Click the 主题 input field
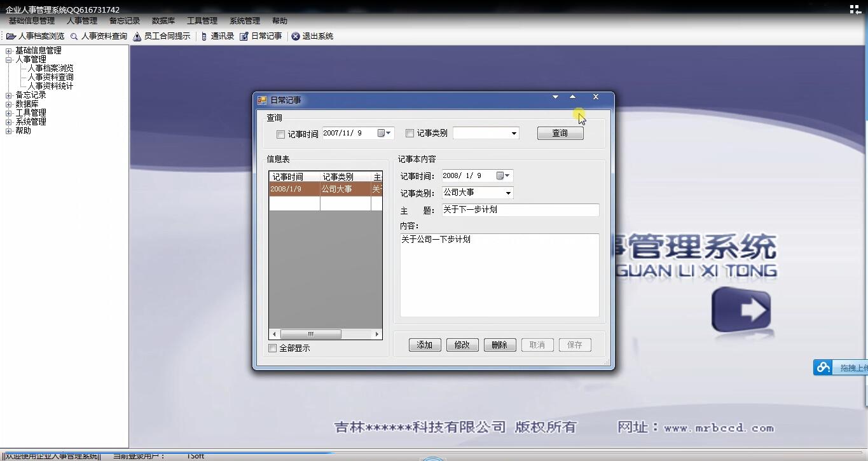 [520, 210]
